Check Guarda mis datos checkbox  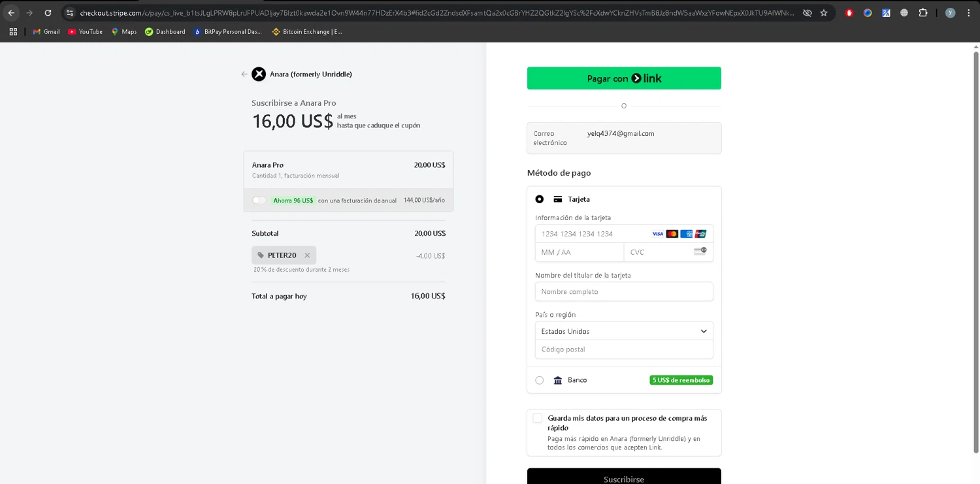pyautogui.click(x=537, y=418)
